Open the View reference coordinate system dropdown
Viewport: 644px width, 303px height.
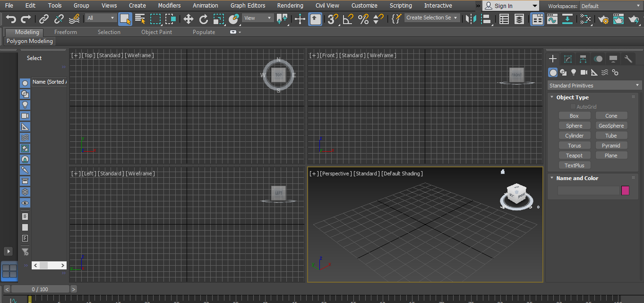coord(258,18)
